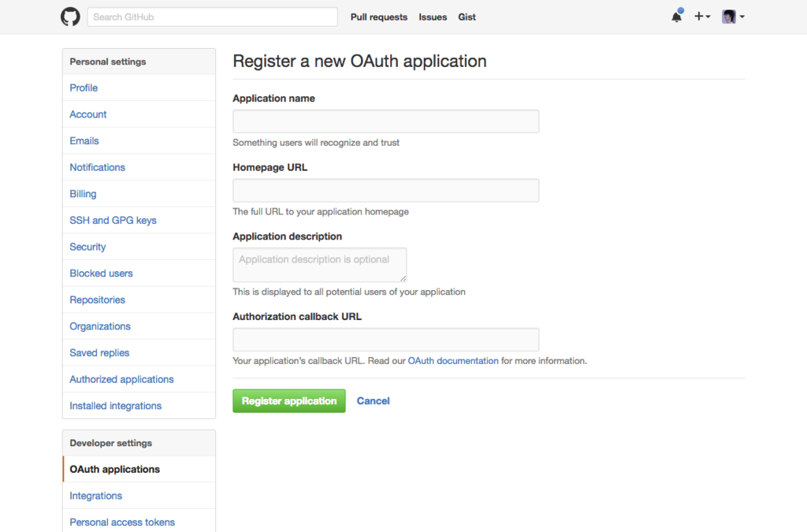The image size is (807, 532).
Task: Click the Application description text area
Action: pyautogui.click(x=319, y=265)
